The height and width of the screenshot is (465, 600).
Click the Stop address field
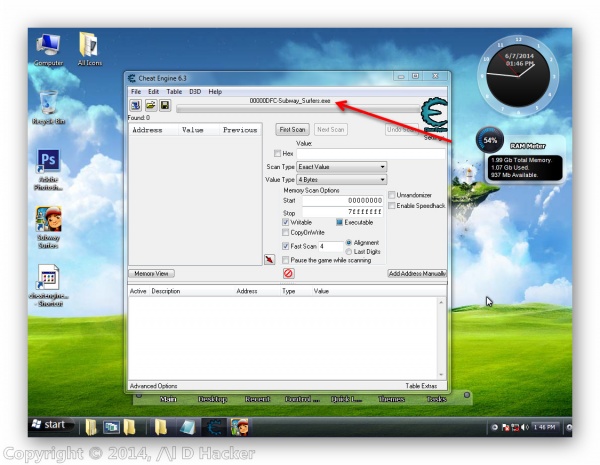[x=342, y=212]
